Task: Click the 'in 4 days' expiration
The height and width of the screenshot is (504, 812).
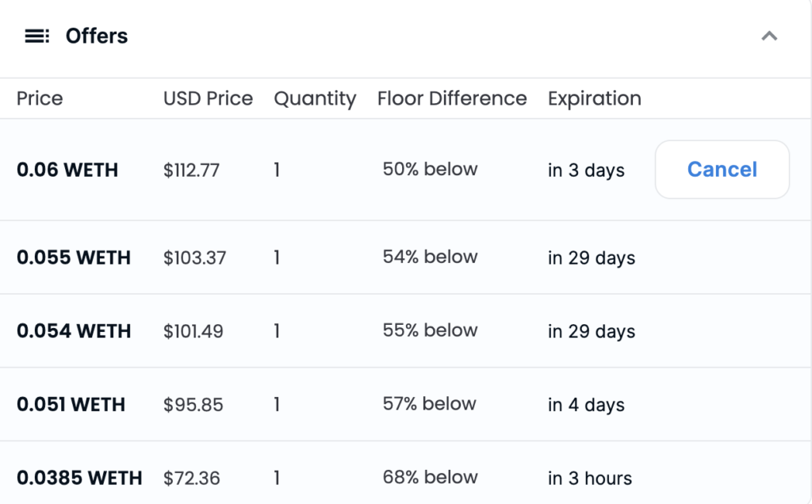Action: (x=586, y=405)
